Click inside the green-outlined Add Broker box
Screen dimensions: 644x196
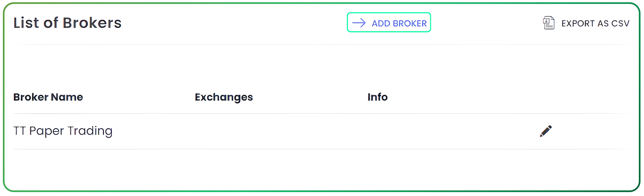tap(389, 23)
